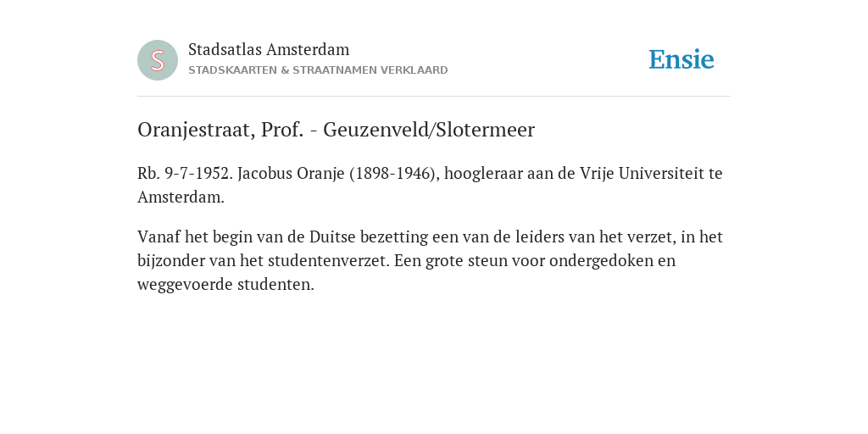Open the Stadsatlas Amsterdam title
The image size is (868, 434).
pyautogui.click(x=269, y=49)
